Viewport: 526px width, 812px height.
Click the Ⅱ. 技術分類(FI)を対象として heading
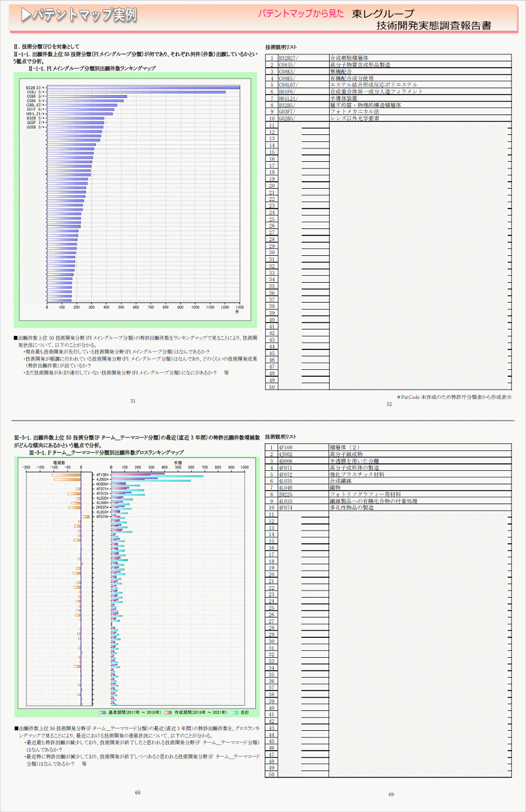(47, 47)
